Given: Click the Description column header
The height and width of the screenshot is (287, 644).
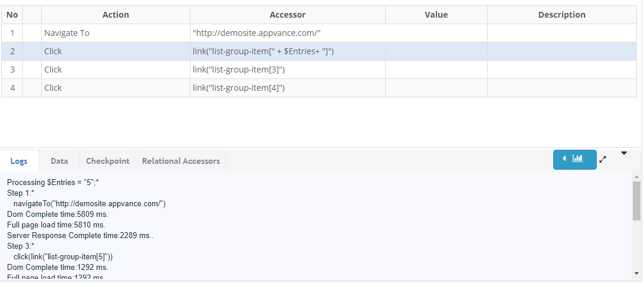Looking at the screenshot, I should pos(562,15).
